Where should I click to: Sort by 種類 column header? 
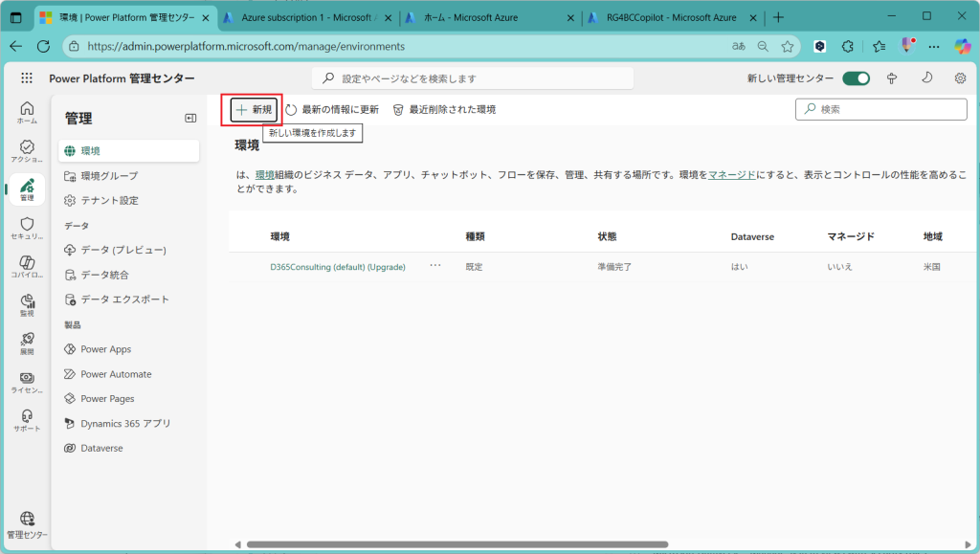pos(475,236)
